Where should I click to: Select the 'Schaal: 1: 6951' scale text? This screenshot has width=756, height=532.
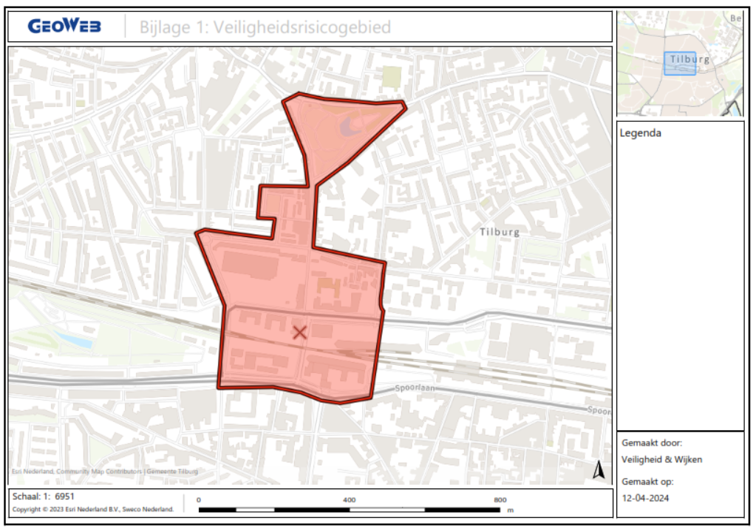pos(44,497)
